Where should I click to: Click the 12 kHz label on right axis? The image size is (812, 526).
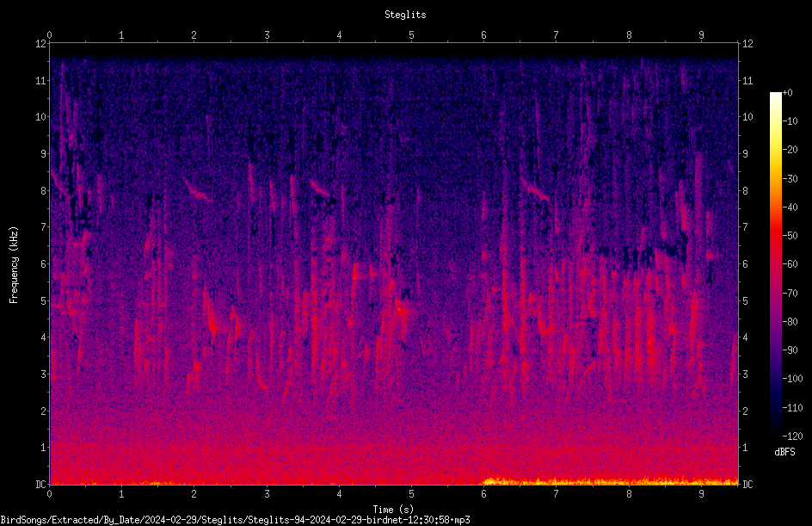point(747,44)
